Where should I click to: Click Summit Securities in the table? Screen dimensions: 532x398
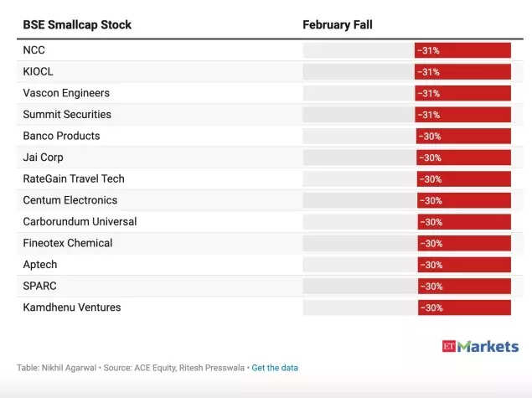click(x=67, y=114)
